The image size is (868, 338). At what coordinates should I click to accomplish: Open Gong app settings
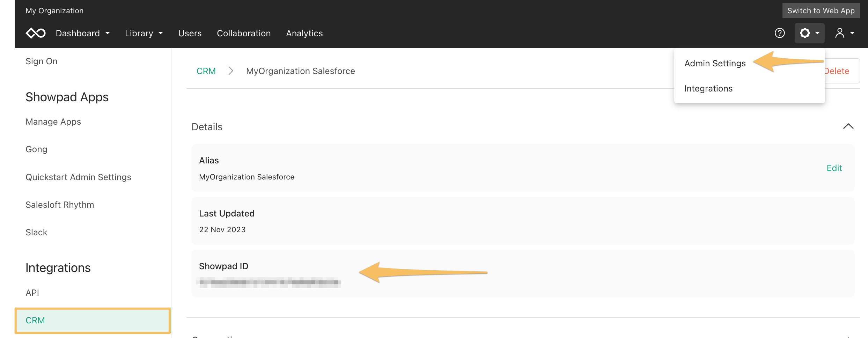tap(36, 149)
